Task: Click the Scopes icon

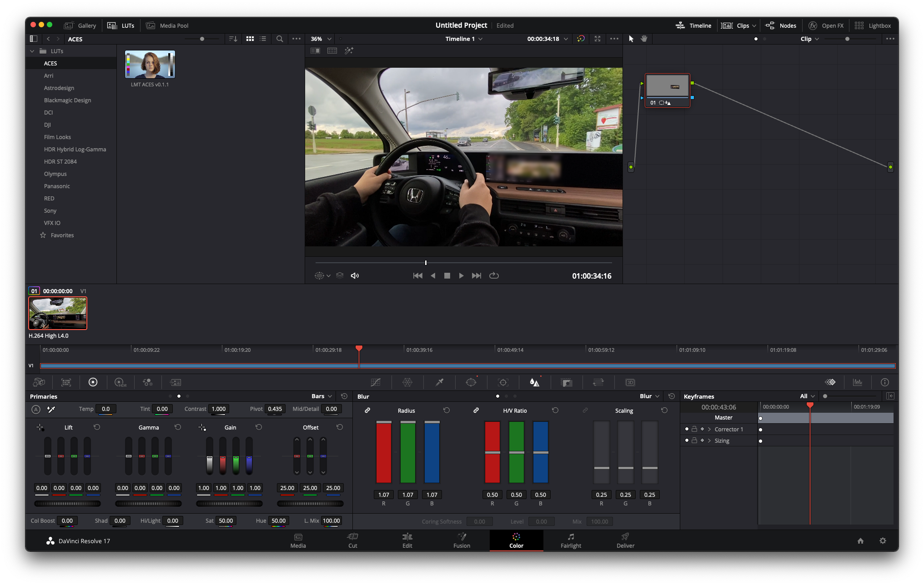Action: click(x=858, y=382)
